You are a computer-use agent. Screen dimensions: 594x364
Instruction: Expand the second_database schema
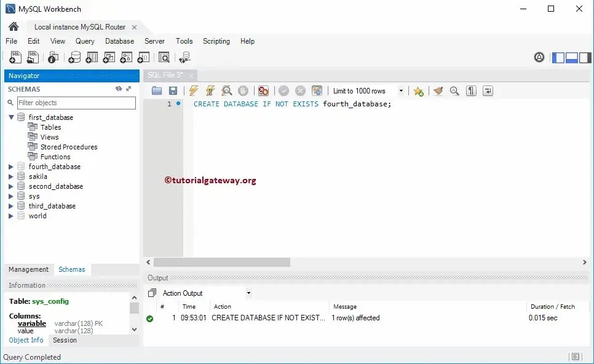[x=11, y=186]
